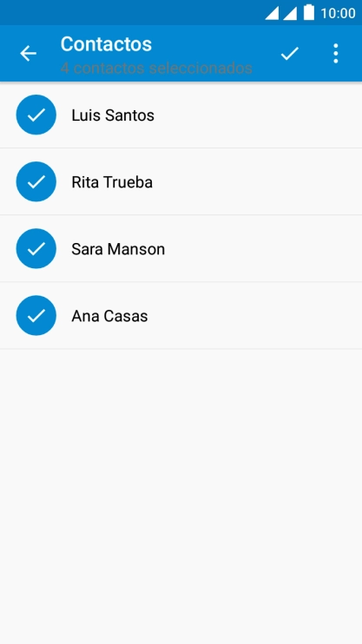The height and width of the screenshot is (644, 362).
Task: Uncheck the Luis Santos contact checkbox
Action: pos(36,115)
